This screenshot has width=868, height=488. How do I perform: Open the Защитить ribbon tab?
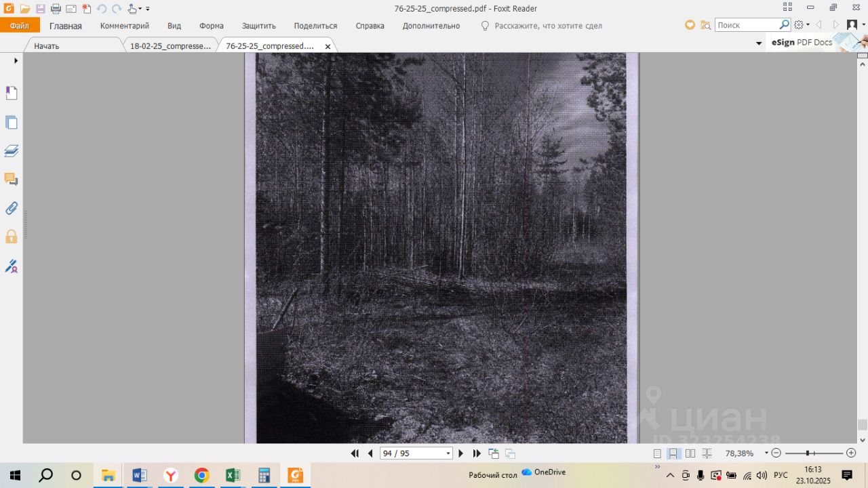[x=259, y=26]
